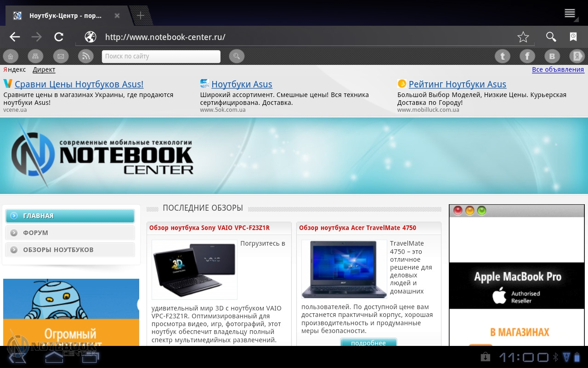588x368 pixels.
Task: Click www.mobilluck.com.ua ad source text
Action: click(x=428, y=110)
